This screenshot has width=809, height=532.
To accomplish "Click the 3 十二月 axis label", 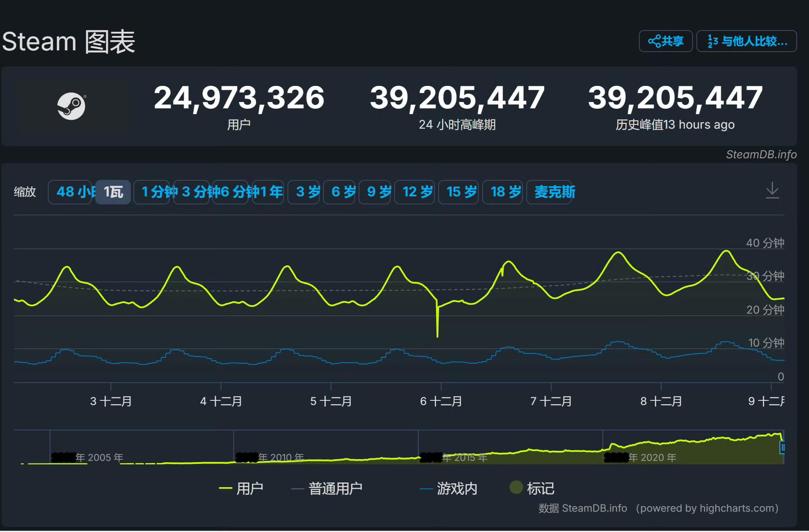I will coord(110,401).
